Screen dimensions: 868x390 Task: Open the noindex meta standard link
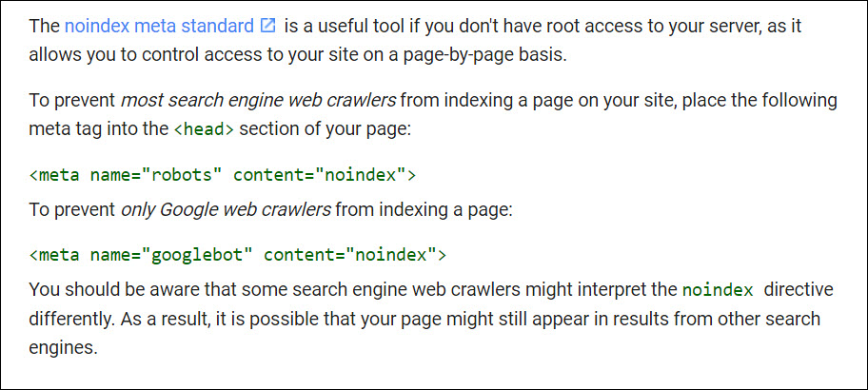pyautogui.click(x=159, y=26)
